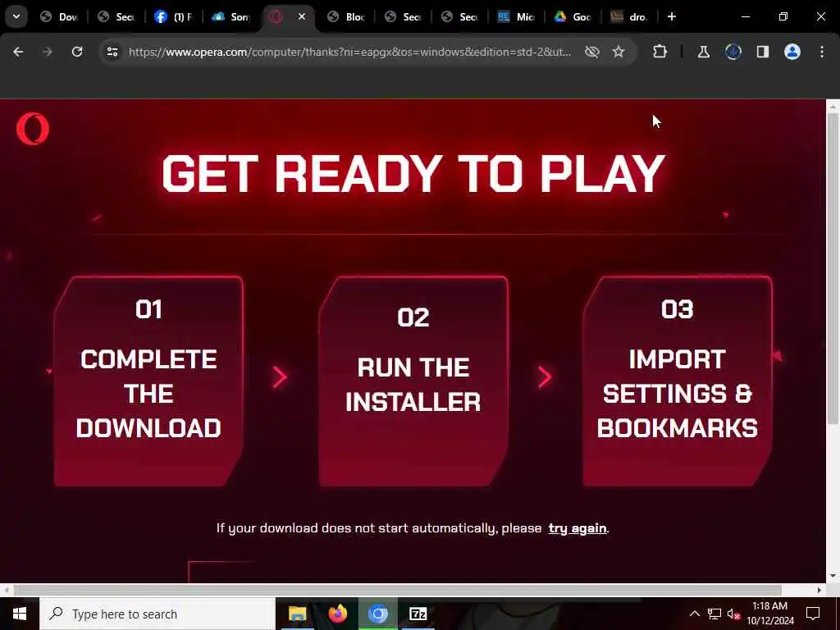
Task: Switch to the 'Dow' browser tab
Action: [59, 16]
